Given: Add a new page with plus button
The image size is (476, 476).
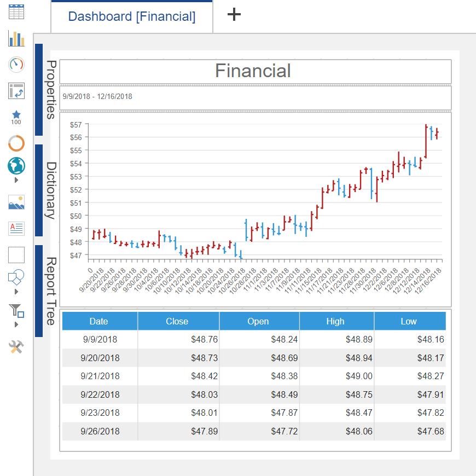Looking at the screenshot, I should click(x=234, y=14).
